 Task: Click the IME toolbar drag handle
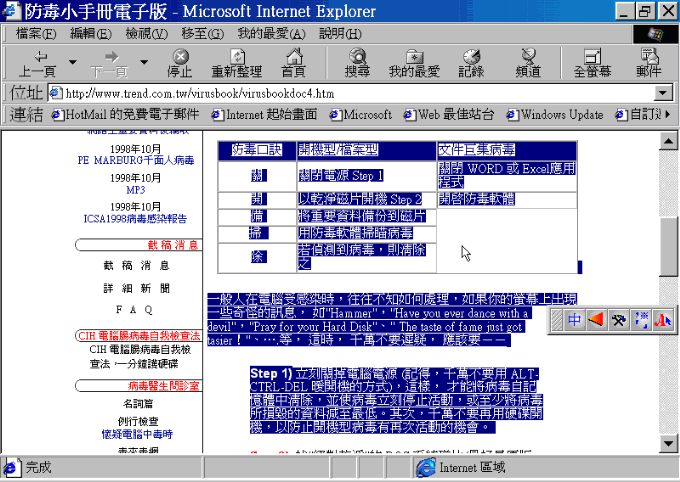(x=557, y=320)
